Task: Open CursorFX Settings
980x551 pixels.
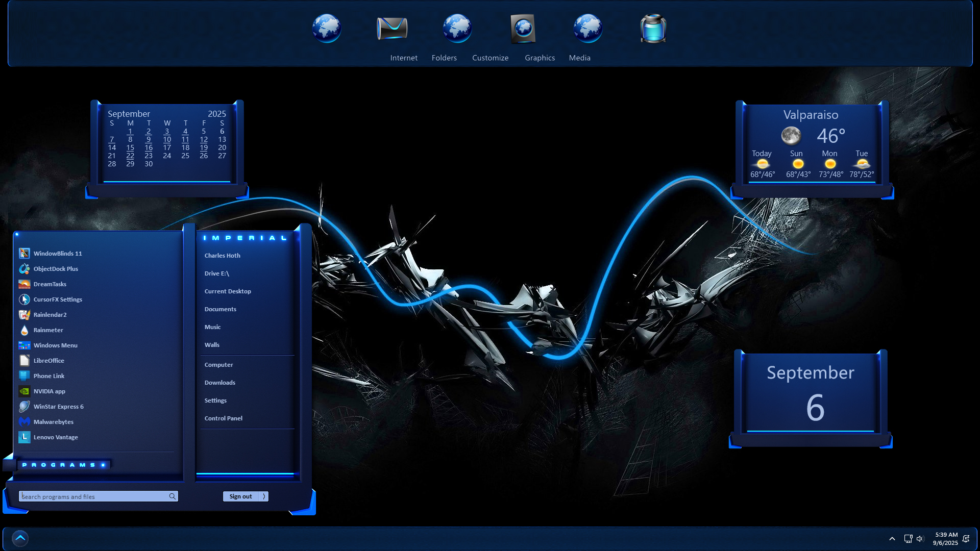Action: (57, 299)
